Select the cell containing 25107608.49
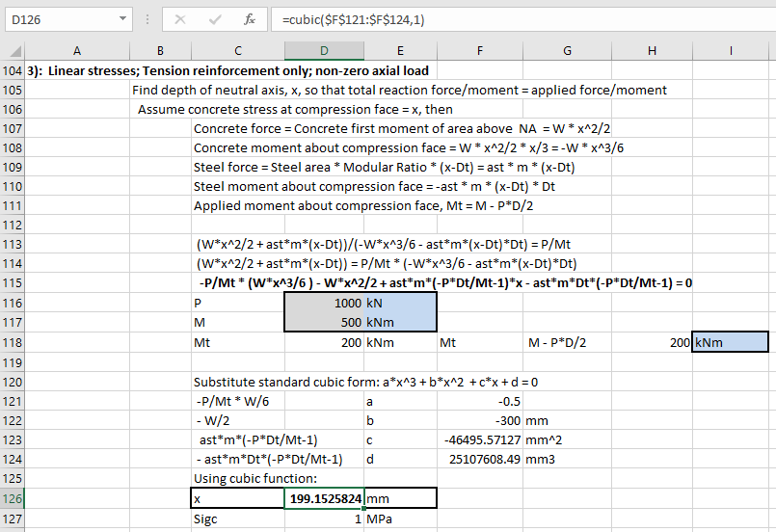 [479, 459]
